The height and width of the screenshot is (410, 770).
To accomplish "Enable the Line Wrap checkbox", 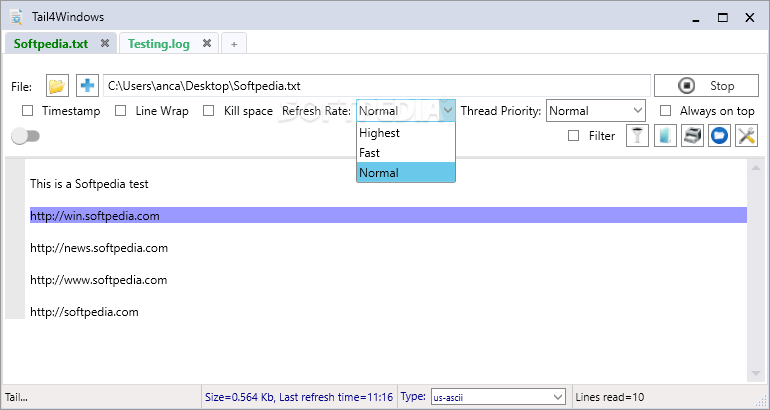I will (x=120, y=111).
